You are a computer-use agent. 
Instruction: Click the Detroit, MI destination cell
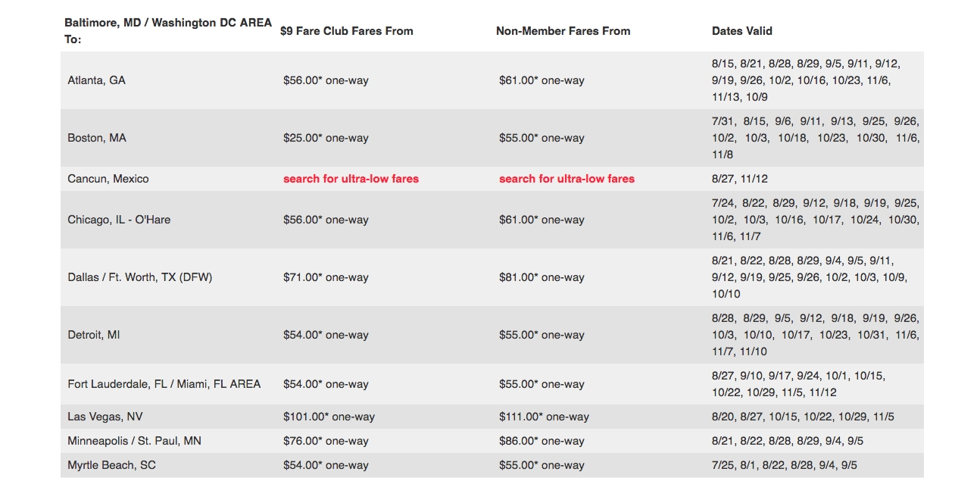tap(94, 335)
